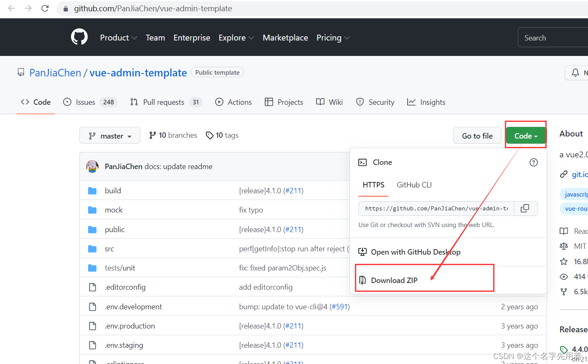Image resolution: width=588 pixels, height=364 pixels.
Task: Click the .env.staging file icon
Action: click(92, 345)
